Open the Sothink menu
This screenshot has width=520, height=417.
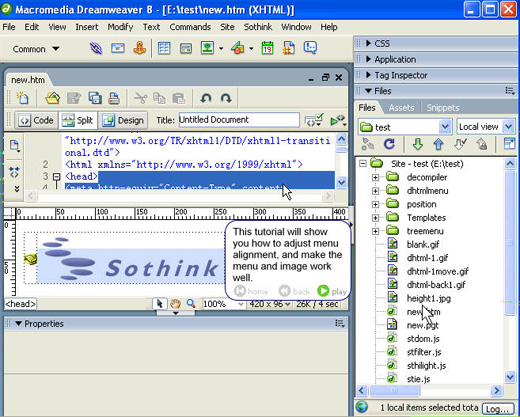click(258, 27)
